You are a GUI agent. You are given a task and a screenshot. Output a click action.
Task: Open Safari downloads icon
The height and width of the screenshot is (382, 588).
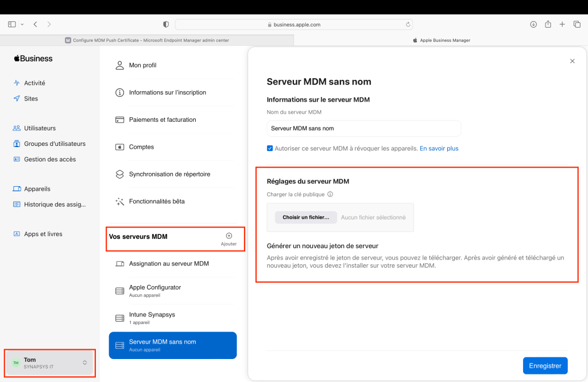click(x=533, y=24)
